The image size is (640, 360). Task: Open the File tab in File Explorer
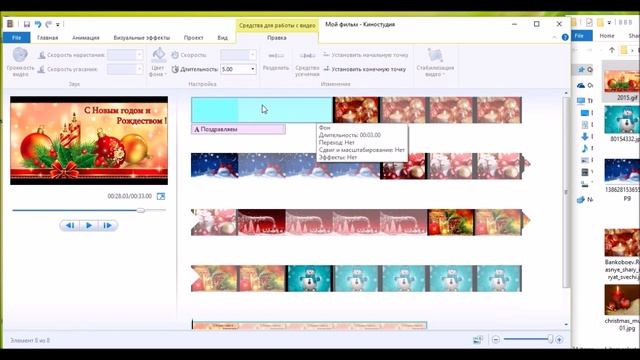pos(579,36)
